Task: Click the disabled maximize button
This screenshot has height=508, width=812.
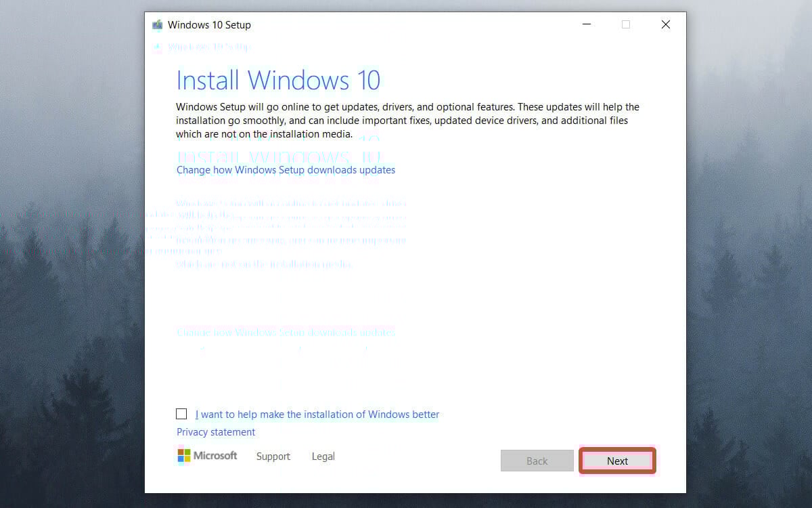Action: 626,25
